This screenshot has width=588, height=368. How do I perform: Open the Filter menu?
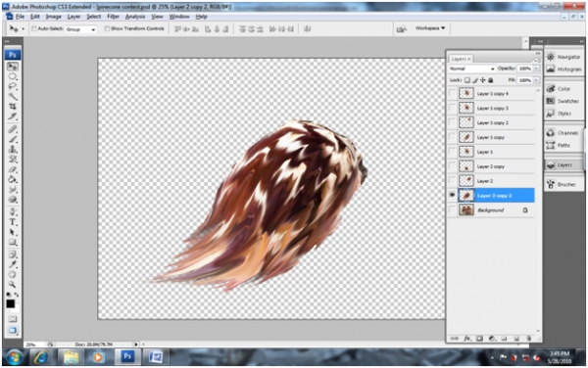tap(113, 17)
